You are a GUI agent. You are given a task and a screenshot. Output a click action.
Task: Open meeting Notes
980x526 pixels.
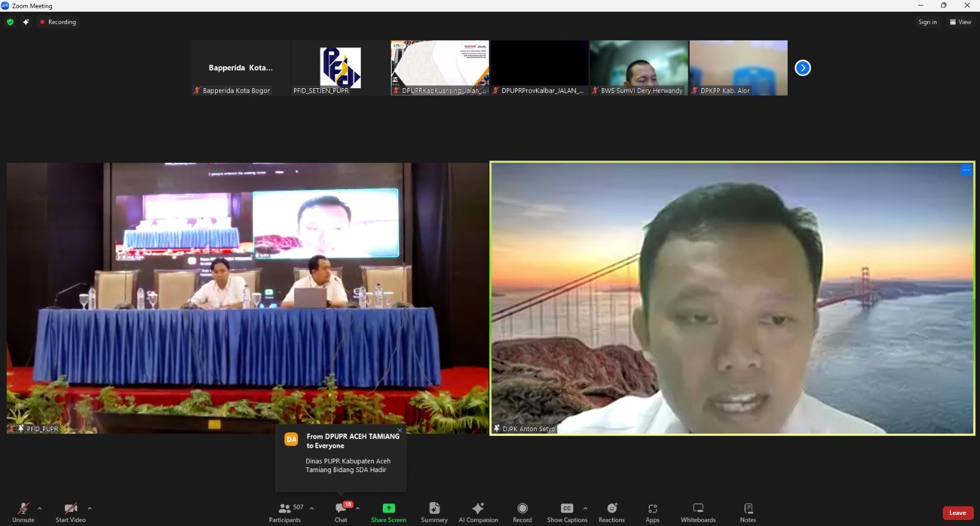coord(748,512)
